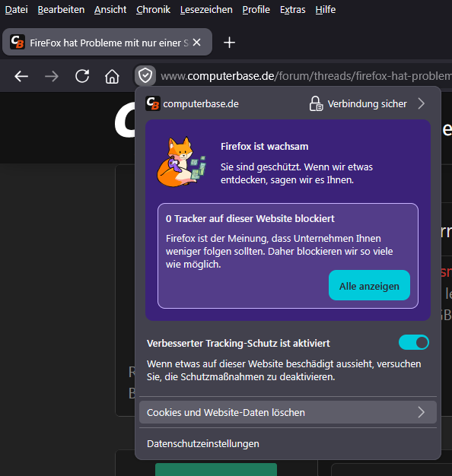The width and height of the screenshot is (452, 476).
Task: Click the computerbase.de favicon in the panel
Action: 153,103
